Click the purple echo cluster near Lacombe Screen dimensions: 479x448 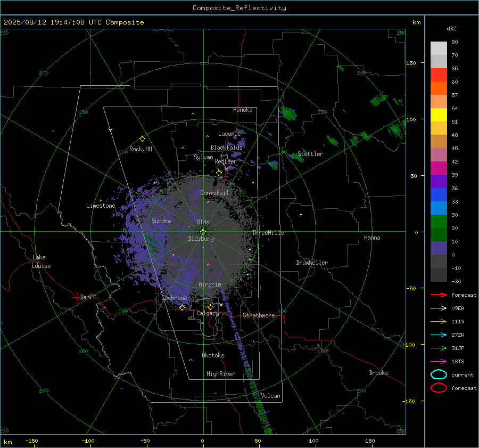(x=241, y=143)
